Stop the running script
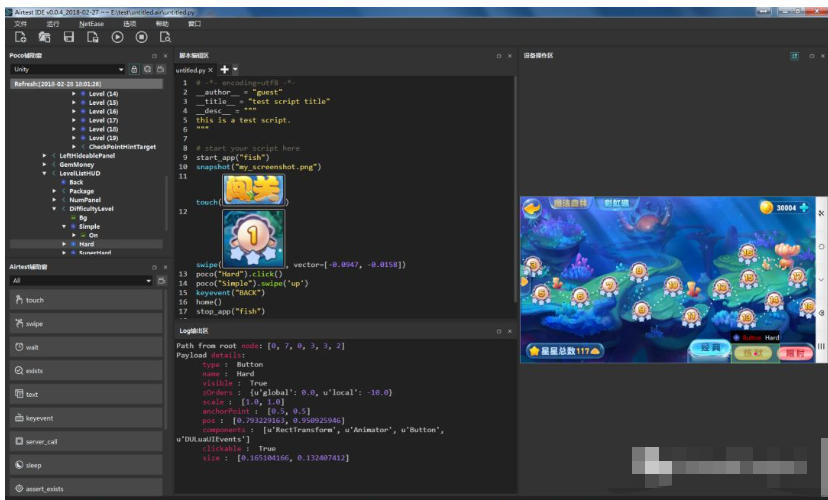828x500 pixels. (142, 37)
